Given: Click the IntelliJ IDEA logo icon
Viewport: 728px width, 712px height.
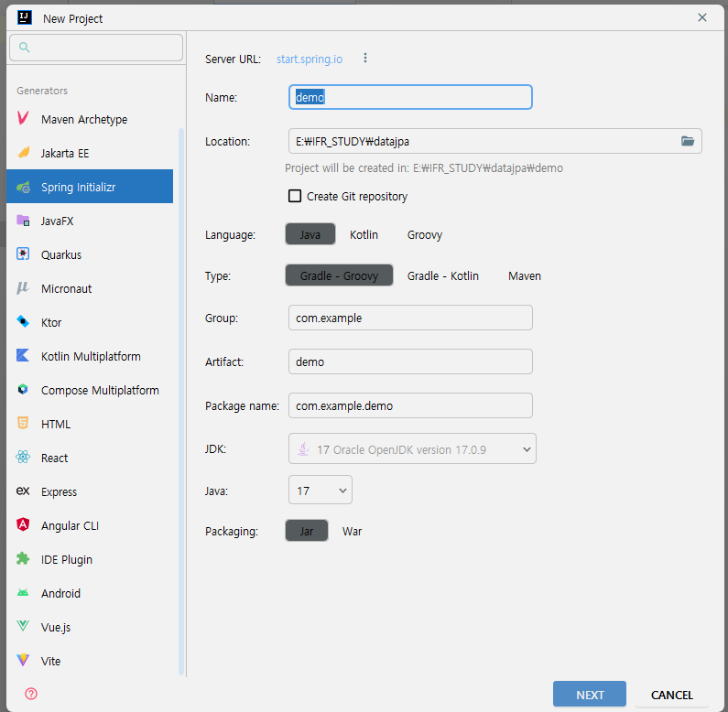Looking at the screenshot, I should 25,17.
